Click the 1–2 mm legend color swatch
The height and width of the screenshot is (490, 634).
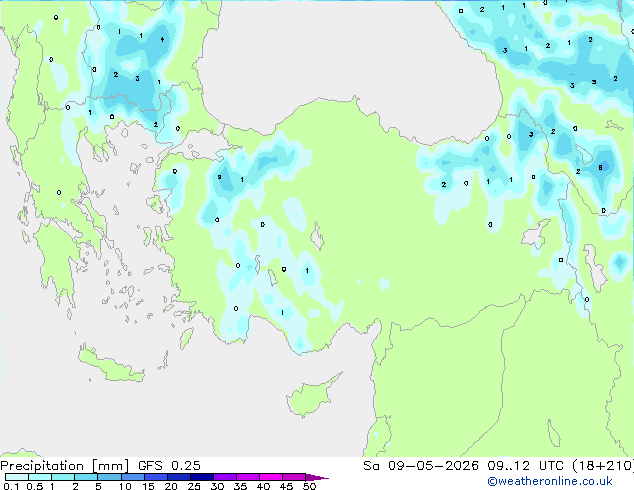[63, 477]
